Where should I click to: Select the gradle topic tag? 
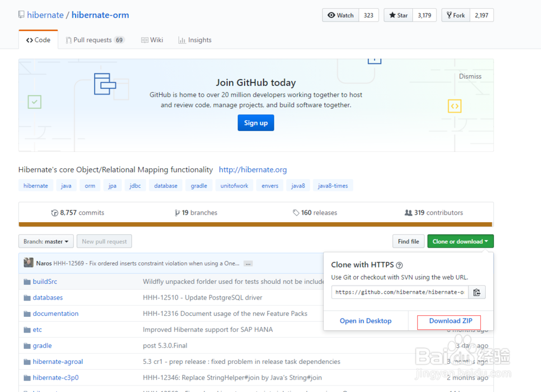point(199,185)
